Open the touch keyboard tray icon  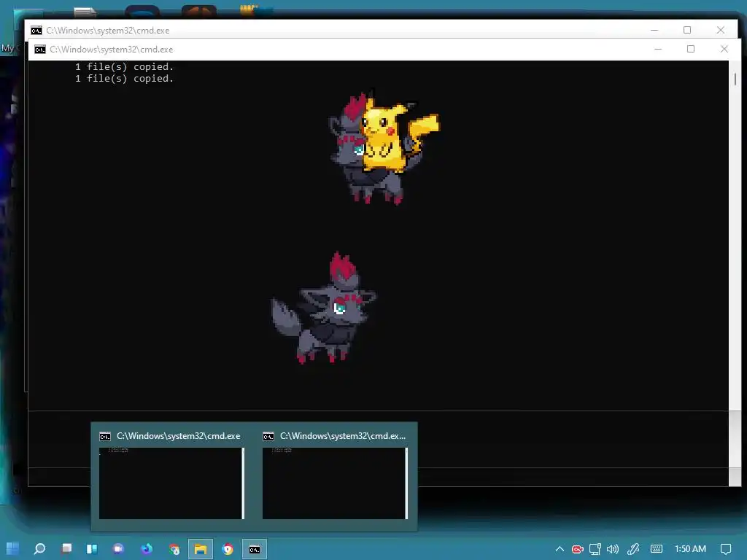pyautogui.click(x=657, y=549)
